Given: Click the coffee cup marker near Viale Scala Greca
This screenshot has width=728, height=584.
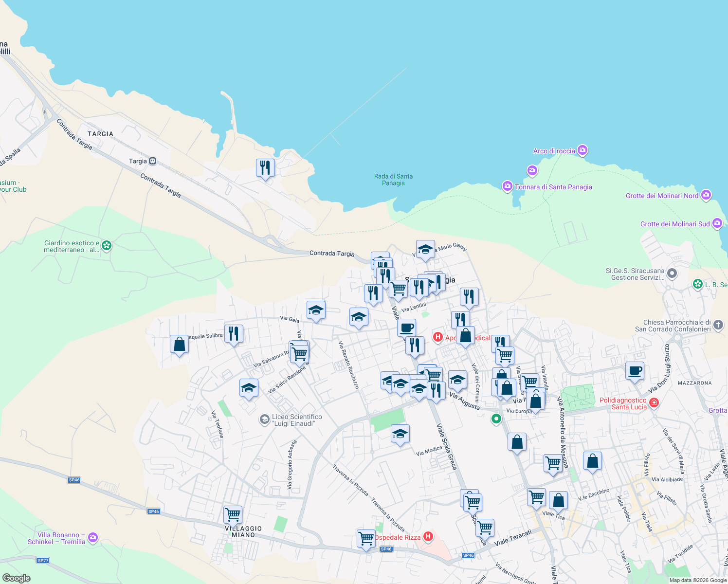Looking at the screenshot, I should pos(407,327).
